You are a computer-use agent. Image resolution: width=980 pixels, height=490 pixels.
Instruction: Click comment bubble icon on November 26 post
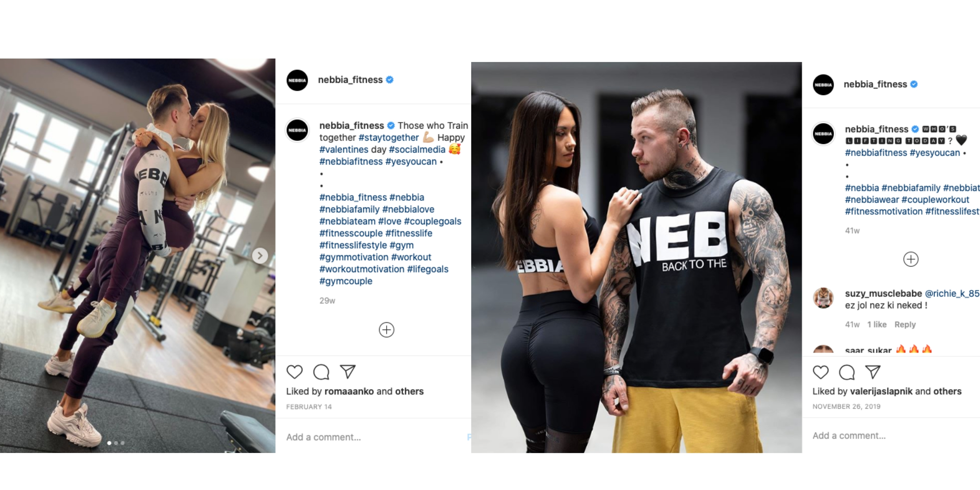tap(847, 372)
